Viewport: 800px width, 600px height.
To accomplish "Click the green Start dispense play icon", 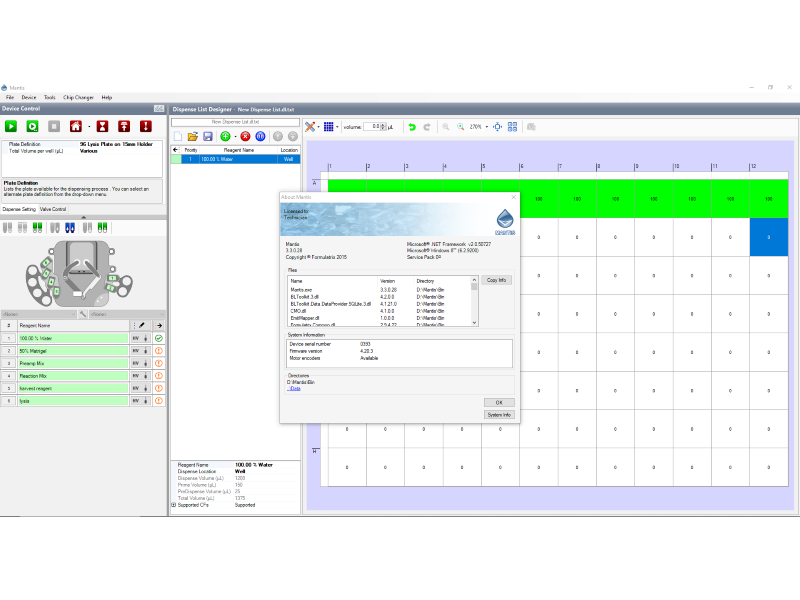I will (11, 126).
